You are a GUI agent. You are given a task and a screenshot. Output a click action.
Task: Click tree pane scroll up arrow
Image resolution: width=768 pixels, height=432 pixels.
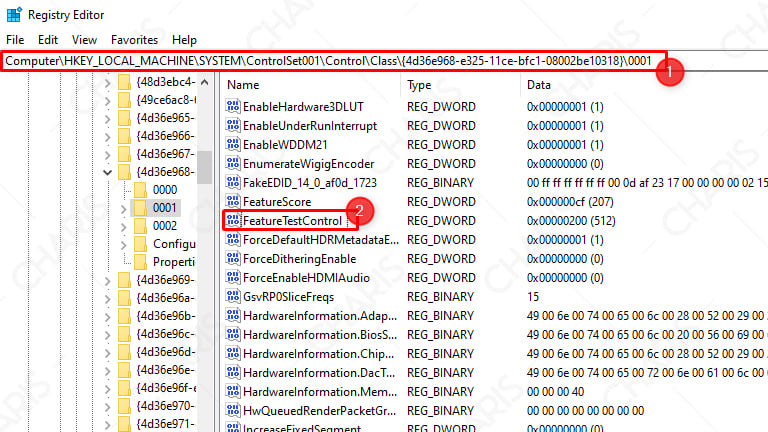pos(205,82)
